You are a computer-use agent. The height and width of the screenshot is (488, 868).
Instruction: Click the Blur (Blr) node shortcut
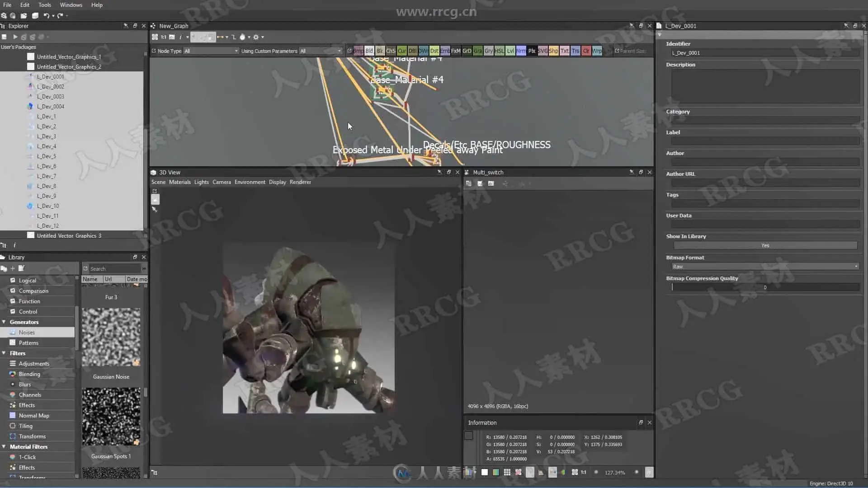380,51
